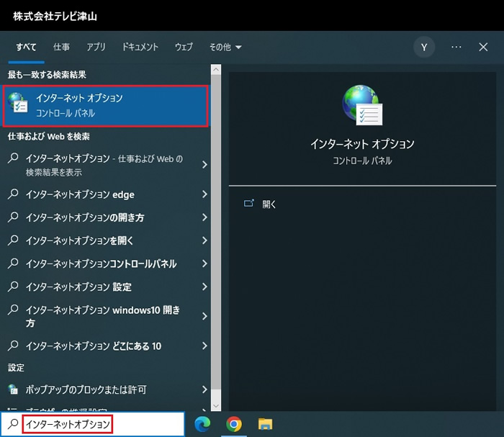Switch to the 仕事 tab

tap(61, 48)
